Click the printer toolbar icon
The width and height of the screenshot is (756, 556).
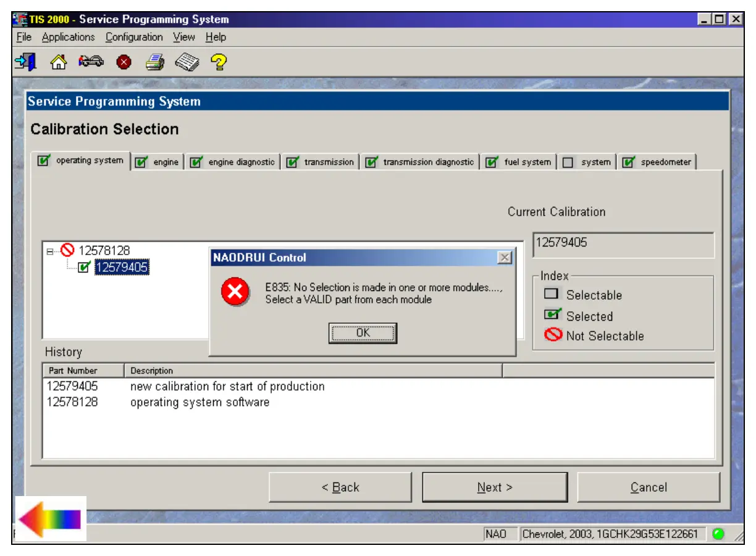coord(155,62)
